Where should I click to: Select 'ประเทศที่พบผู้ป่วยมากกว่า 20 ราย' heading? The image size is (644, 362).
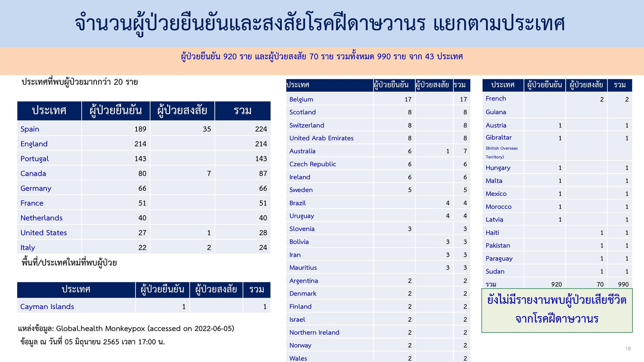click(x=80, y=82)
